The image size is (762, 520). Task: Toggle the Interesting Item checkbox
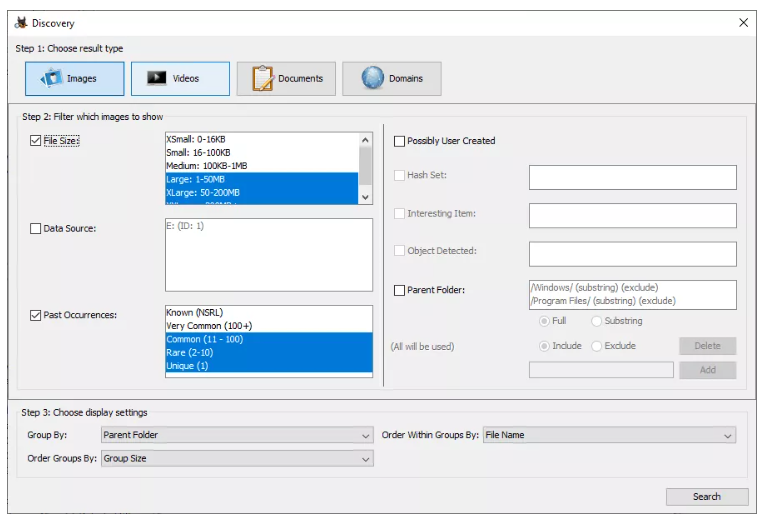coord(399,213)
